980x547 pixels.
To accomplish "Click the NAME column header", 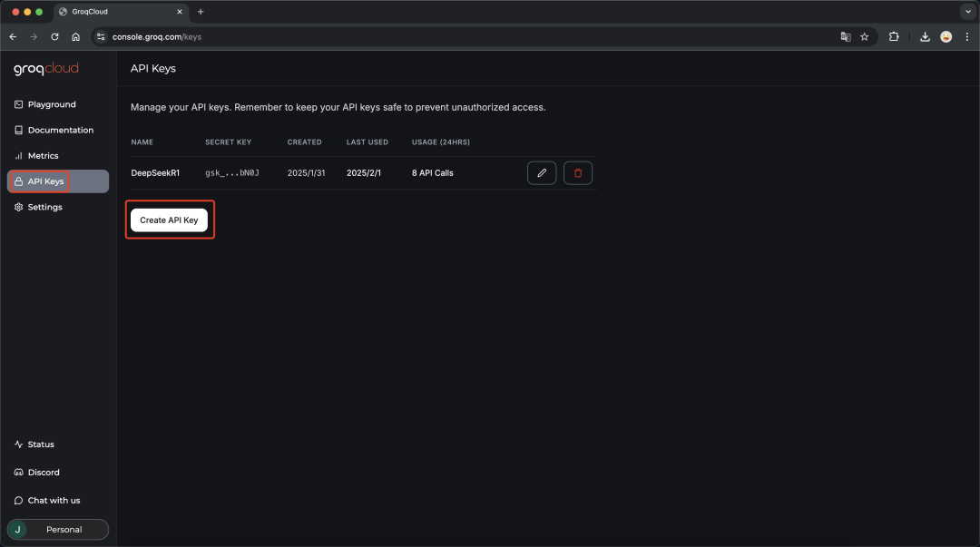I will point(142,142).
